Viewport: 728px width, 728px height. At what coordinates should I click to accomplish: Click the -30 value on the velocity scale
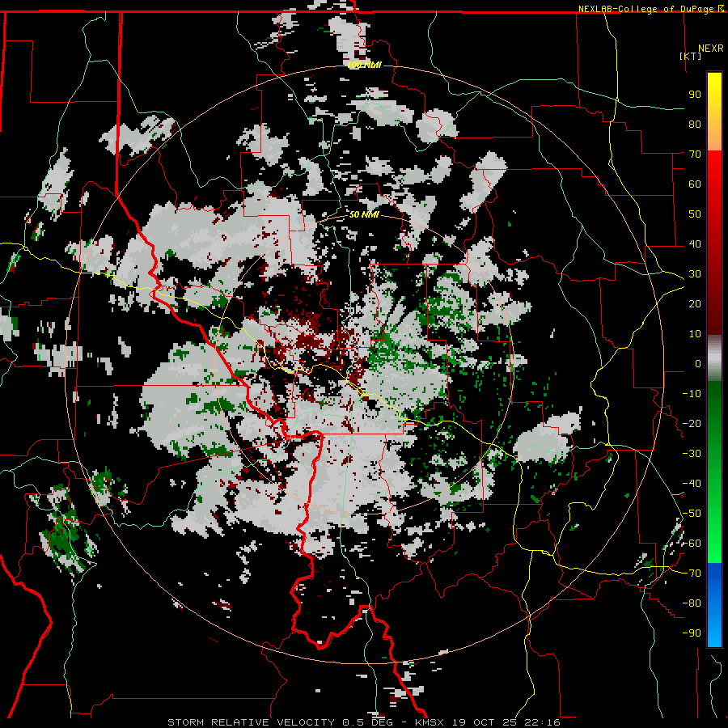click(692, 454)
